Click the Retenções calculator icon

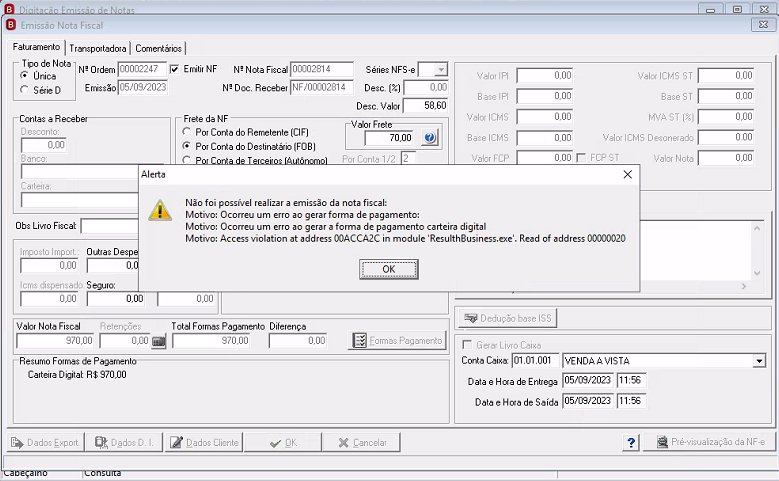pos(158,341)
